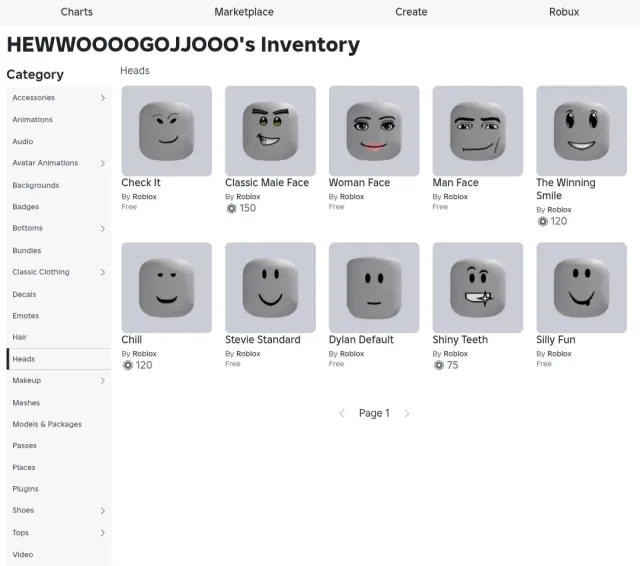Open the Man Face thumbnail
This screenshot has width=640, height=566.
pyautogui.click(x=478, y=131)
